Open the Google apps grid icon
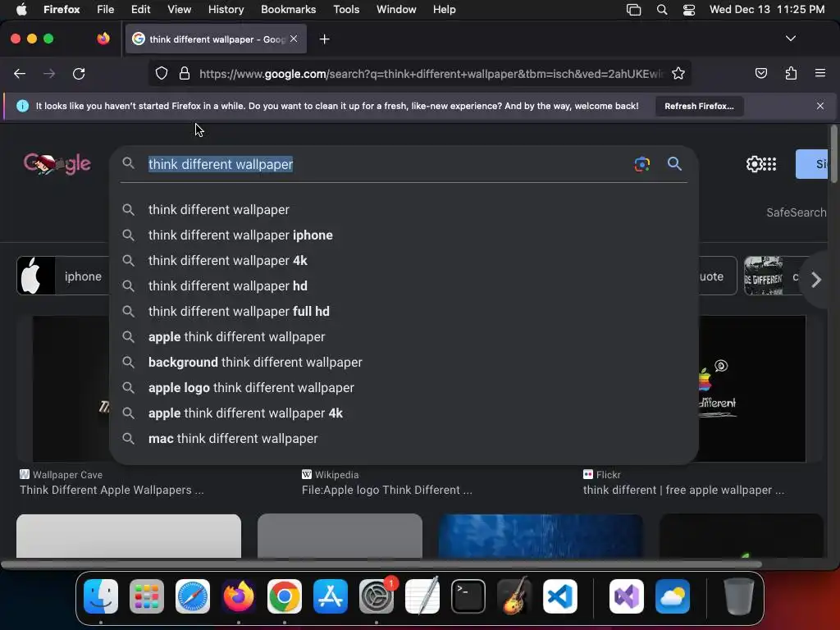The height and width of the screenshot is (630, 840). tap(769, 164)
